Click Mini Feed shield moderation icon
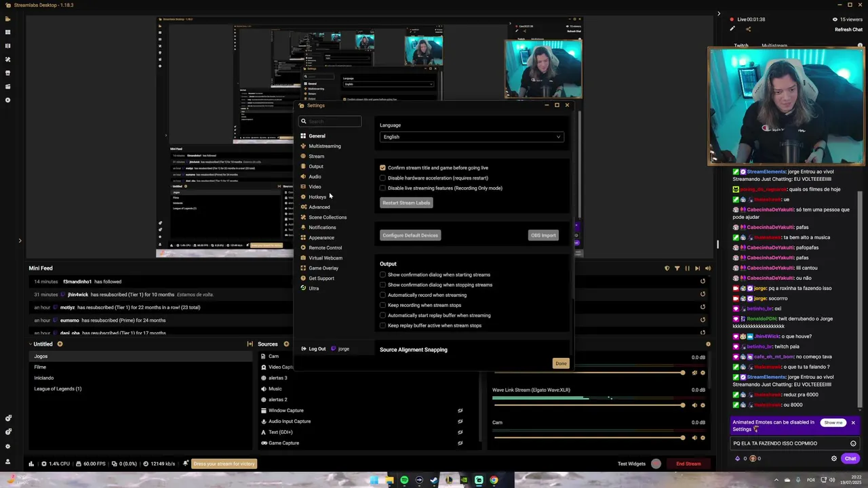 click(x=667, y=268)
